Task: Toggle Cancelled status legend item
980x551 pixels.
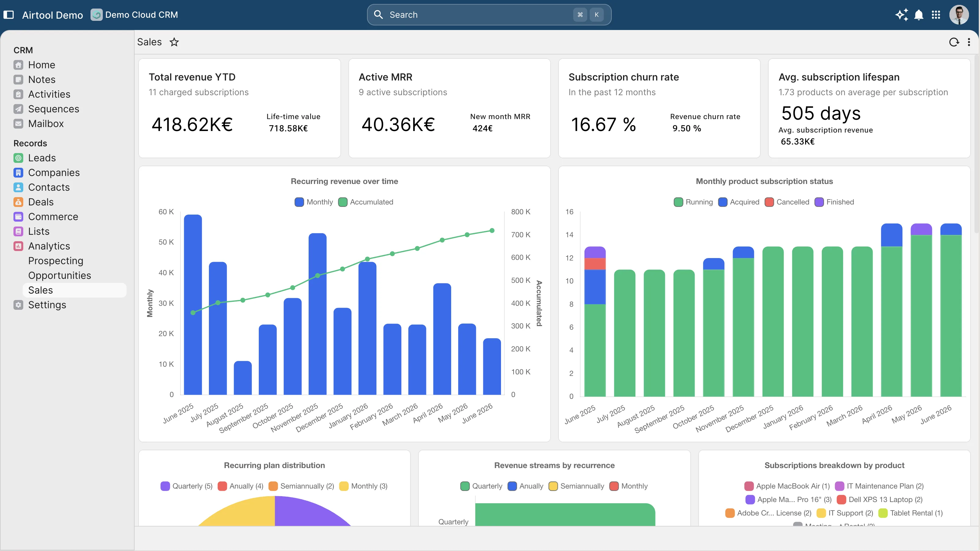Action: (x=787, y=202)
